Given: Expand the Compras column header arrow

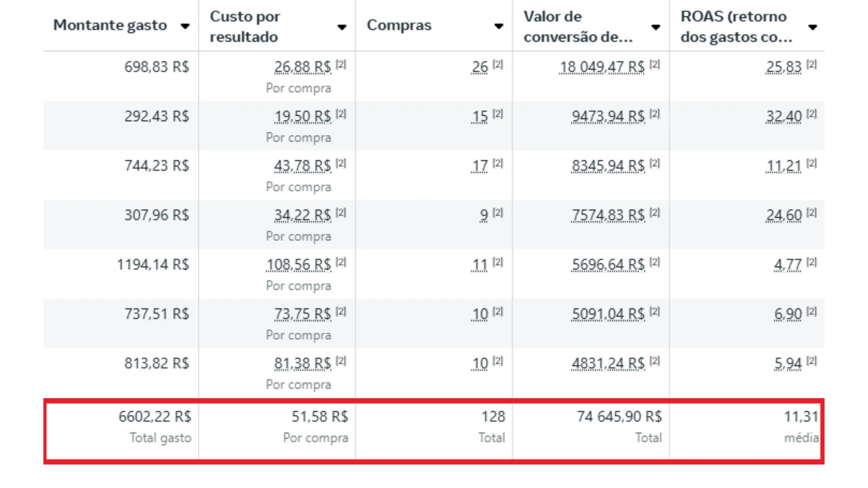Looking at the screenshot, I should [x=499, y=26].
